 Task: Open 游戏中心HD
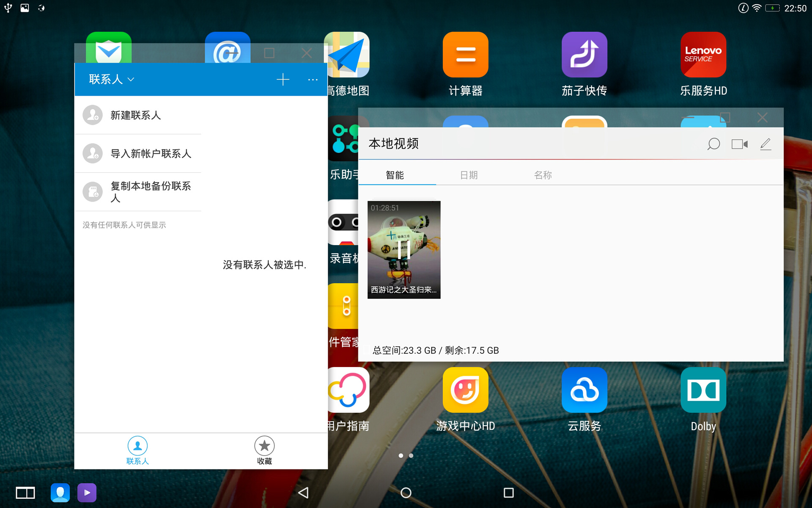point(465,390)
